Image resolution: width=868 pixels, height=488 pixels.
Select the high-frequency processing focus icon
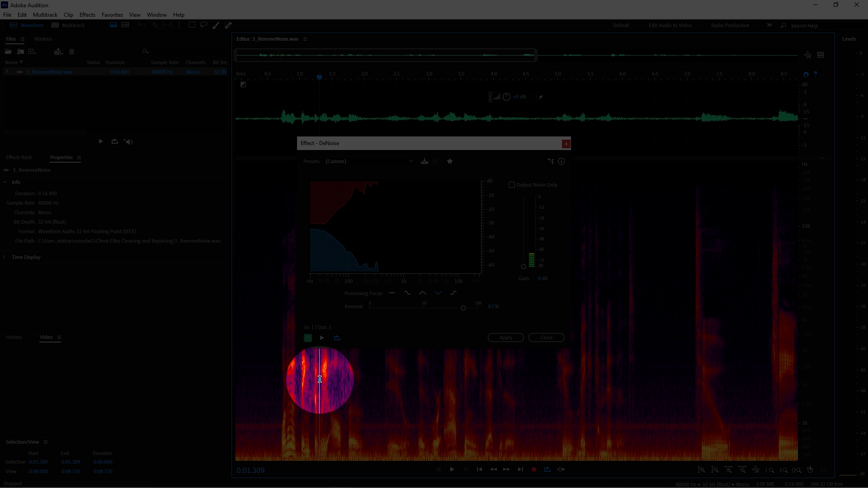point(453,293)
